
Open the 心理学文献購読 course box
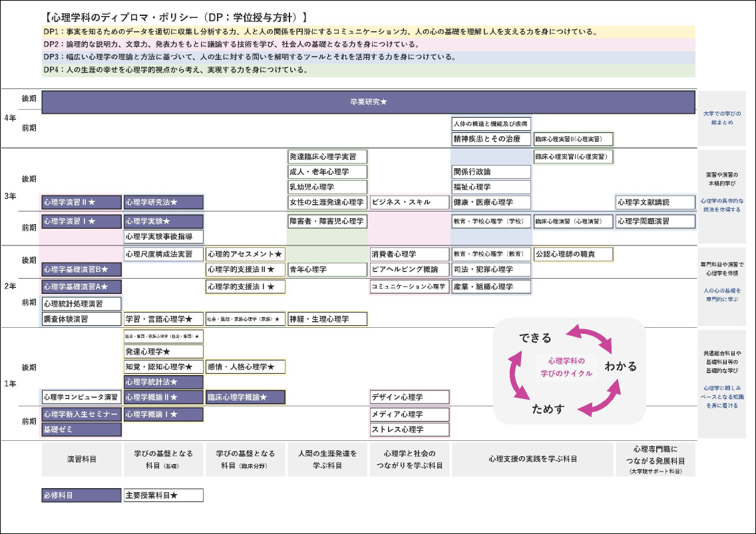point(655,202)
